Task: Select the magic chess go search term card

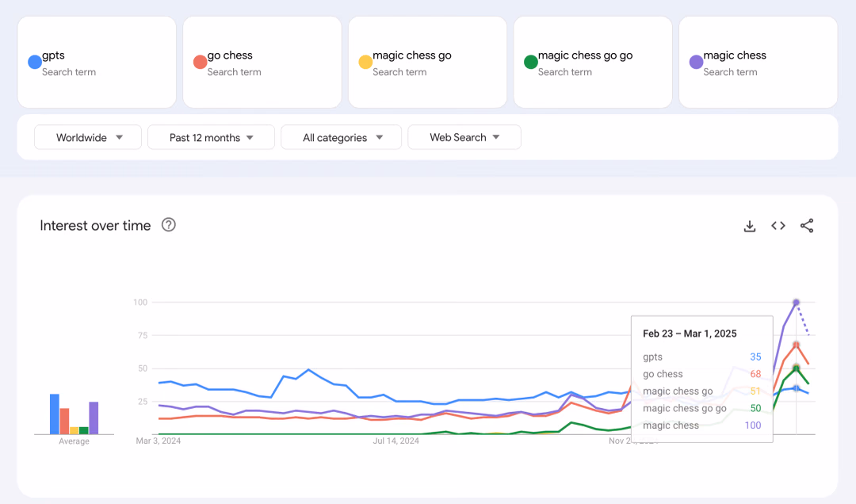Action: pyautogui.click(x=427, y=63)
